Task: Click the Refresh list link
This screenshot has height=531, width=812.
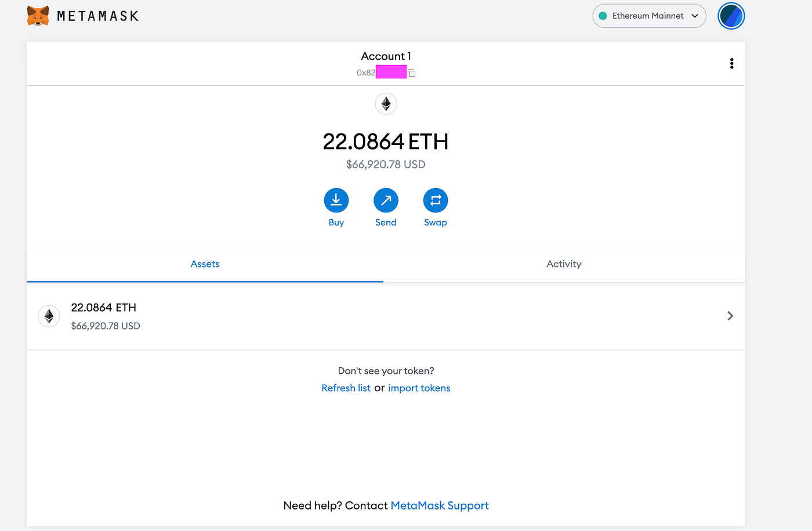Action: pos(346,388)
